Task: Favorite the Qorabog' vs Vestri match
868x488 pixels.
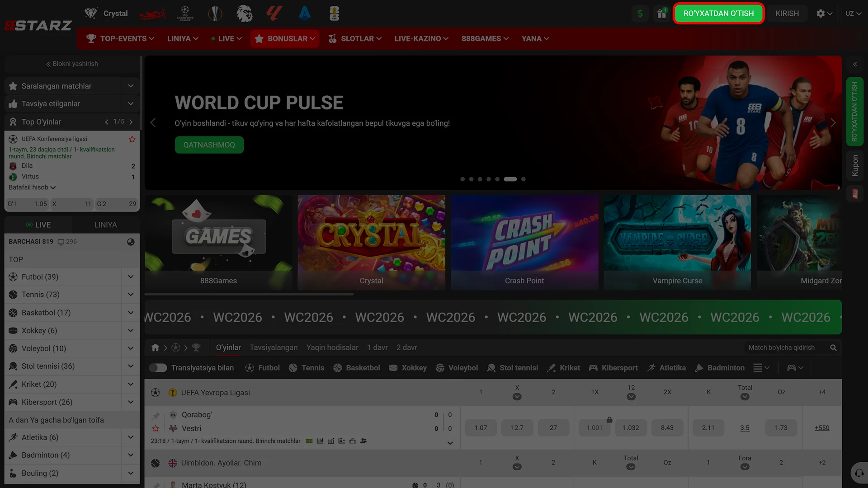Action: (156, 428)
